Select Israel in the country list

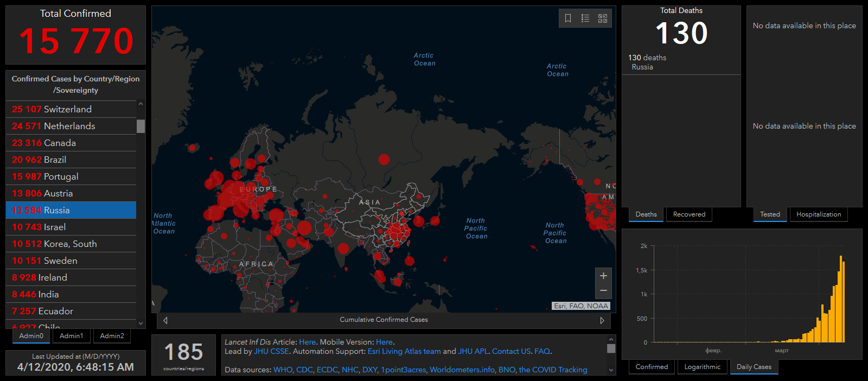tap(71, 227)
